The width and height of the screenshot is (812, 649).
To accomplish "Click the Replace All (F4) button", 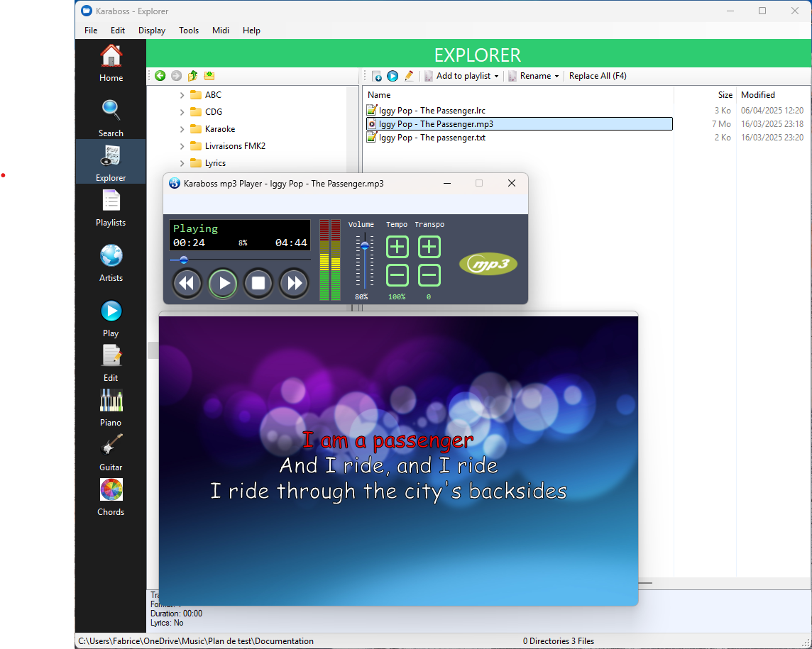I will [x=598, y=76].
